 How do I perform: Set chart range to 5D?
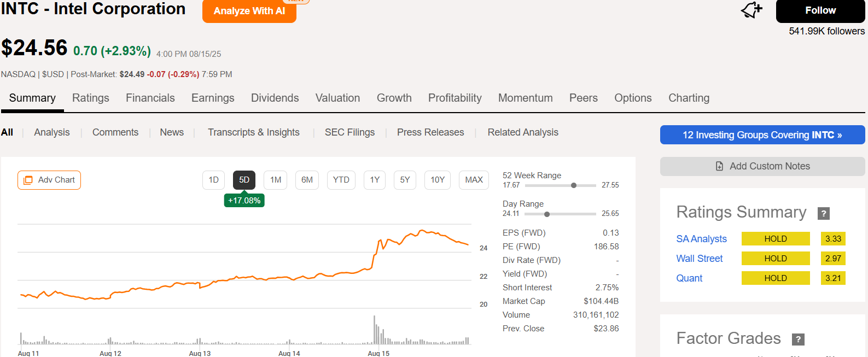(244, 180)
